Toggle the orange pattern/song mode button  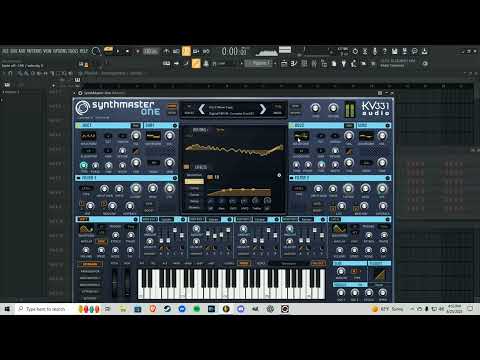pos(108,51)
